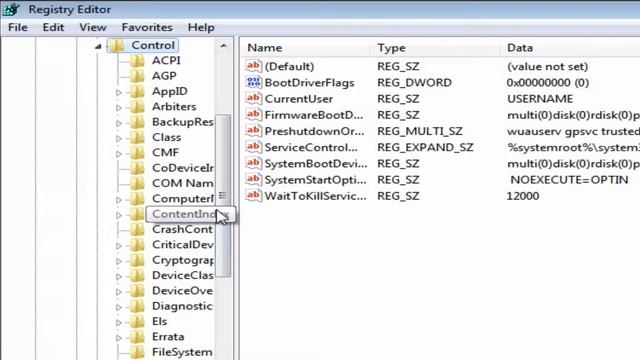The width and height of the screenshot is (640, 360).
Task: Open the Help menu
Action: click(x=201, y=27)
